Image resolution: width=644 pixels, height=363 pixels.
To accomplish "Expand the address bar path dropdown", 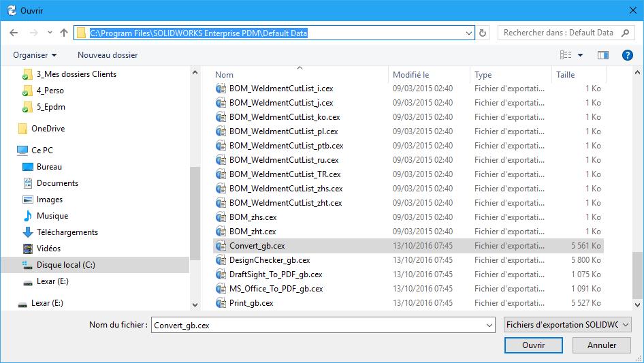I will tap(468, 33).
